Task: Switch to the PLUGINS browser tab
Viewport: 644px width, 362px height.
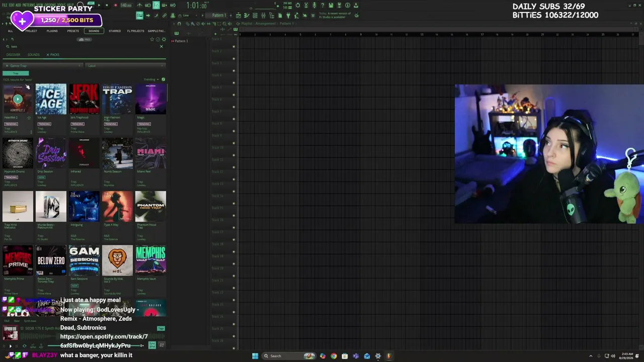Action: (x=52, y=31)
